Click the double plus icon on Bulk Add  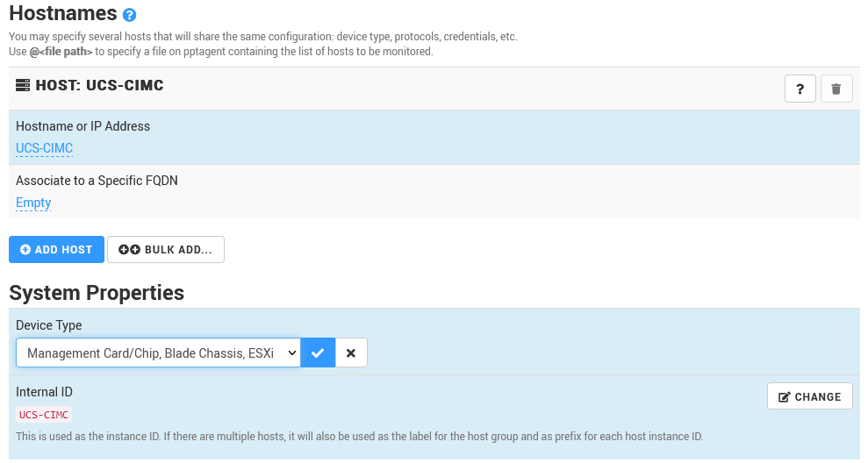(129, 250)
